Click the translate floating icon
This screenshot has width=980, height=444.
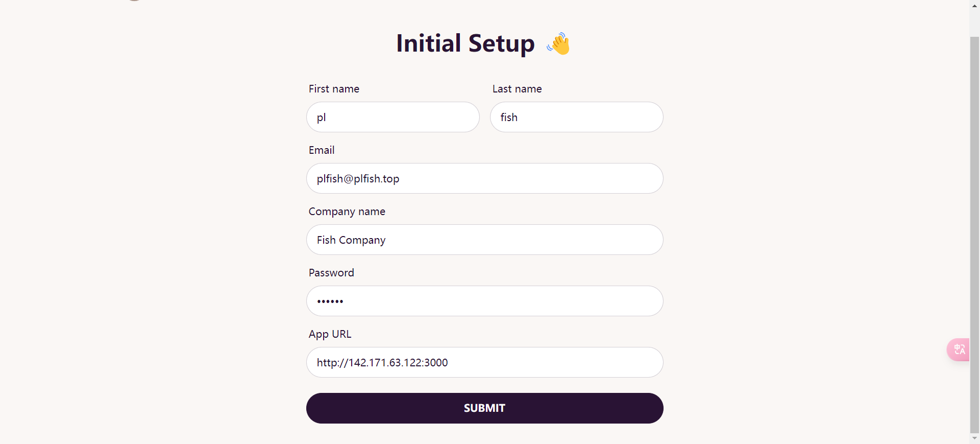[x=959, y=349]
